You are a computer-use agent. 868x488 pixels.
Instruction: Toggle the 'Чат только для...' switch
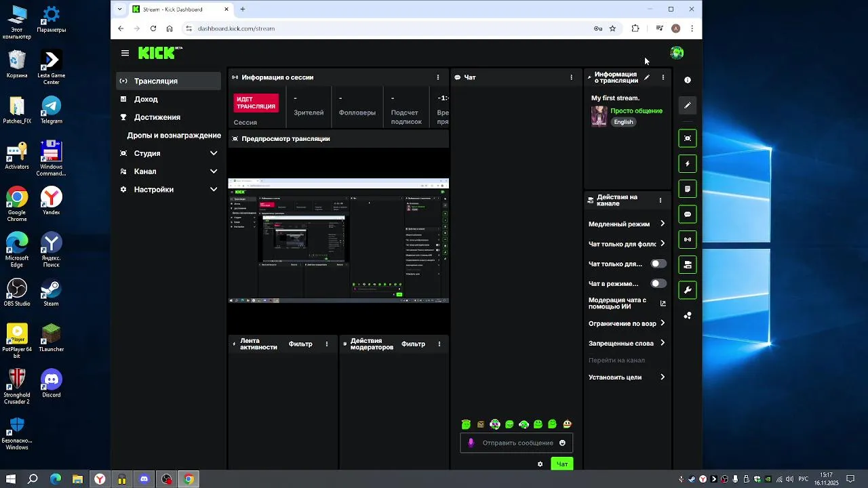(658, 264)
